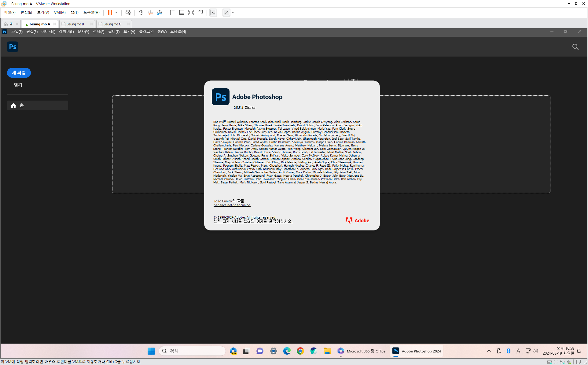Screen dimensions: 588x365
Task: Take a VM snapshot icon
Action: [x=141, y=13]
